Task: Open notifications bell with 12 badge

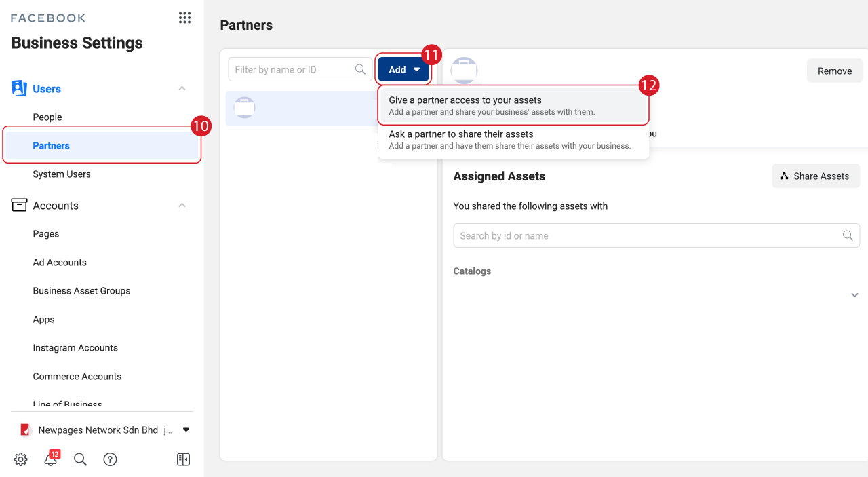Action: tap(51, 459)
